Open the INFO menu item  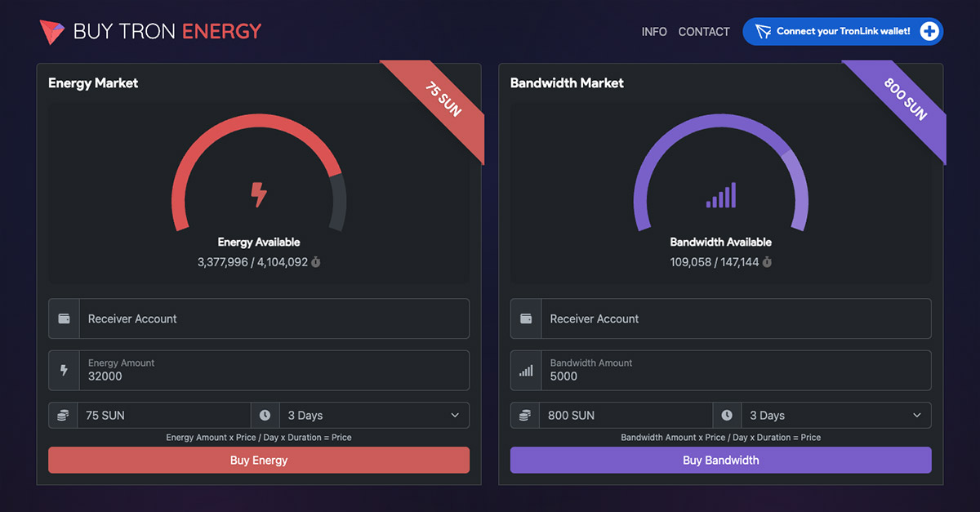coord(654,31)
